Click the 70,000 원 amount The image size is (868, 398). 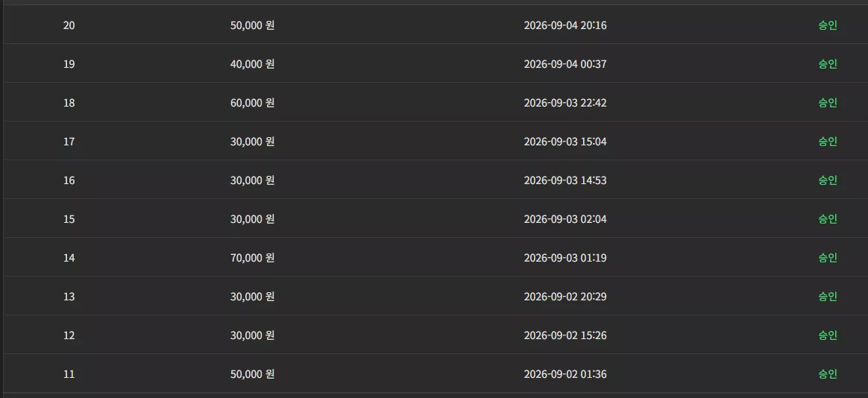(253, 258)
